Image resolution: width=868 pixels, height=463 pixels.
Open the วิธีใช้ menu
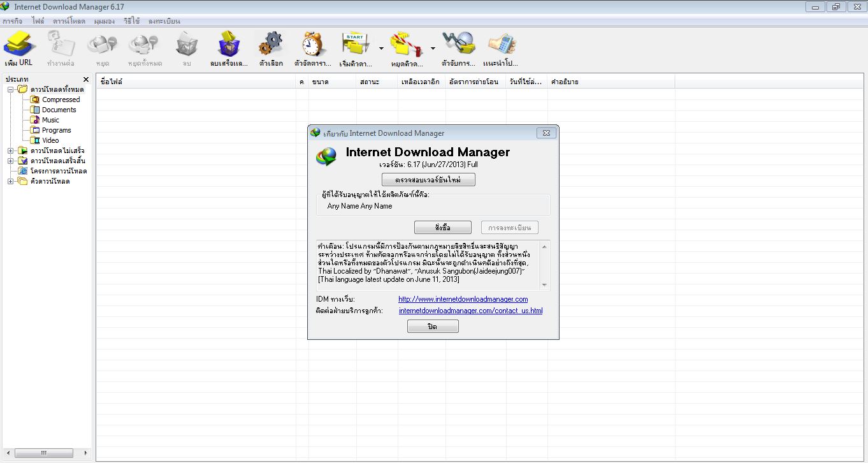(132, 21)
